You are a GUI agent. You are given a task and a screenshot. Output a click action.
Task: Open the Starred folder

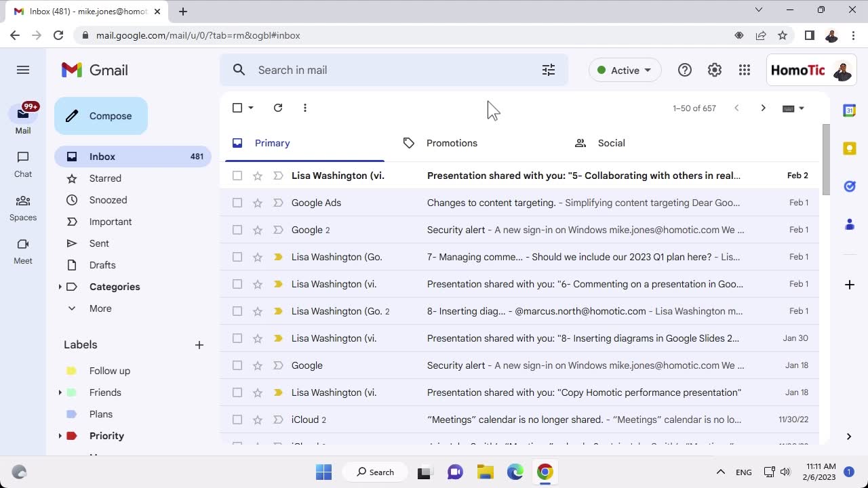105,178
